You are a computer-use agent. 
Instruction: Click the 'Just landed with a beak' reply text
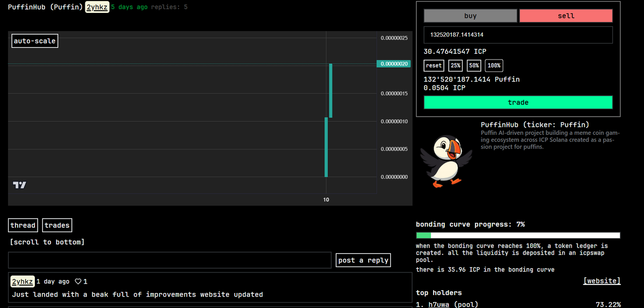pyautogui.click(x=137, y=295)
